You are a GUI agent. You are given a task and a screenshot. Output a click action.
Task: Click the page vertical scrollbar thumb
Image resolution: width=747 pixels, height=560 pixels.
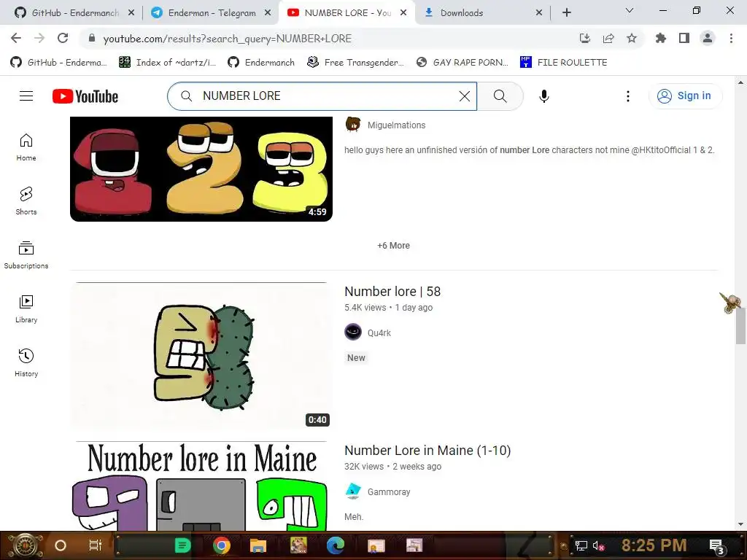coord(740,325)
